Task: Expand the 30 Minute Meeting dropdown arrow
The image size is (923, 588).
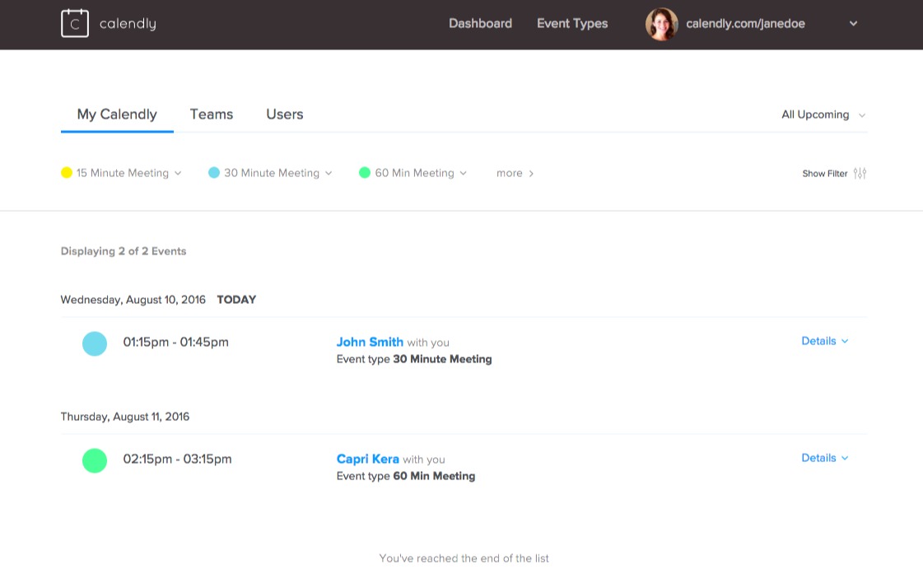Action: 329,173
